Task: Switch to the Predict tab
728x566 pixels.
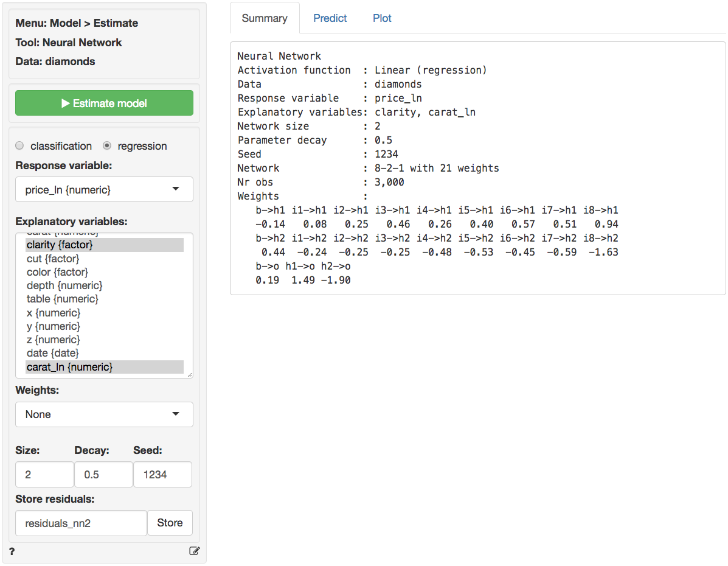Action: point(330,18)
